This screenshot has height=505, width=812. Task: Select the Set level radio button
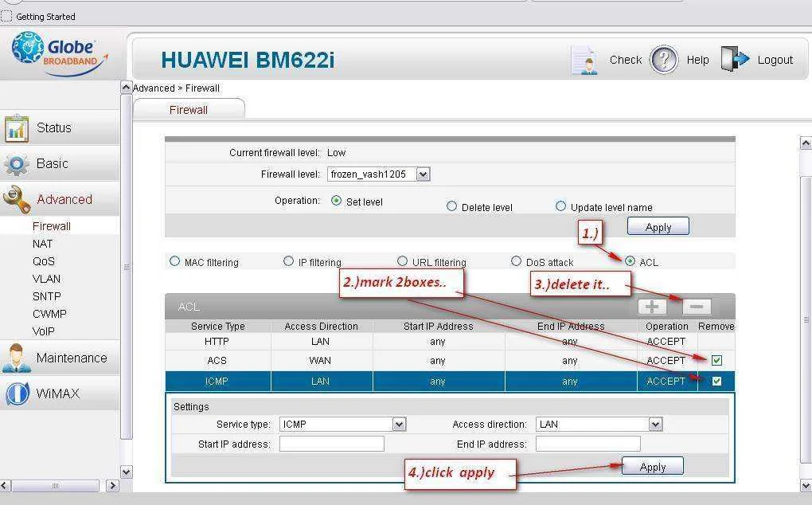[336, 201]
